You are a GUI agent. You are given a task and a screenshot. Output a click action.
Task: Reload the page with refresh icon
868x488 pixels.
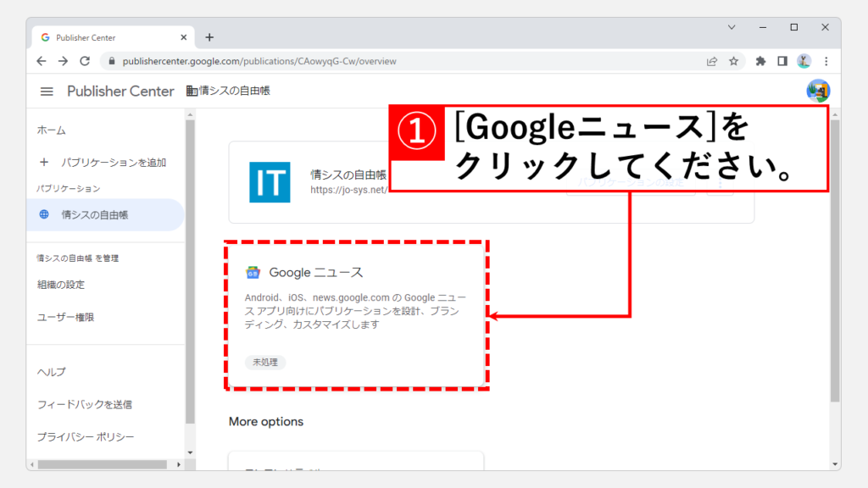coord(85,61)
